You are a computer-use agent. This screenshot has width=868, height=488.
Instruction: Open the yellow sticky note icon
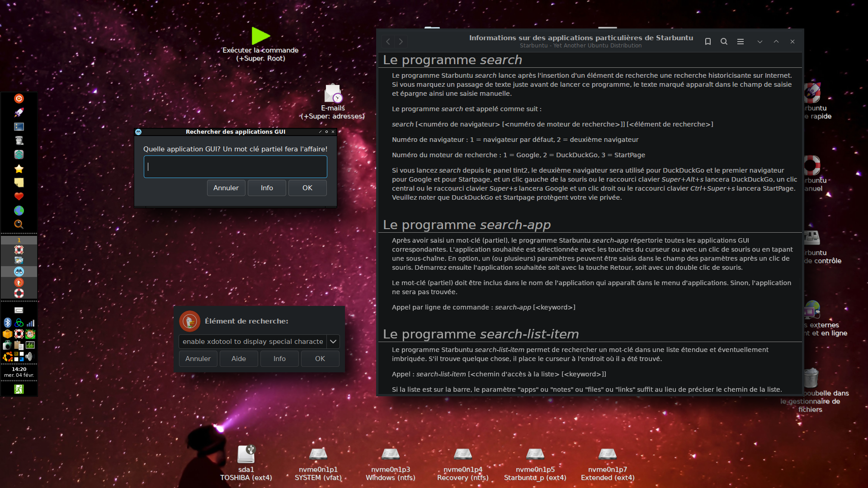(x=19, y=183)
